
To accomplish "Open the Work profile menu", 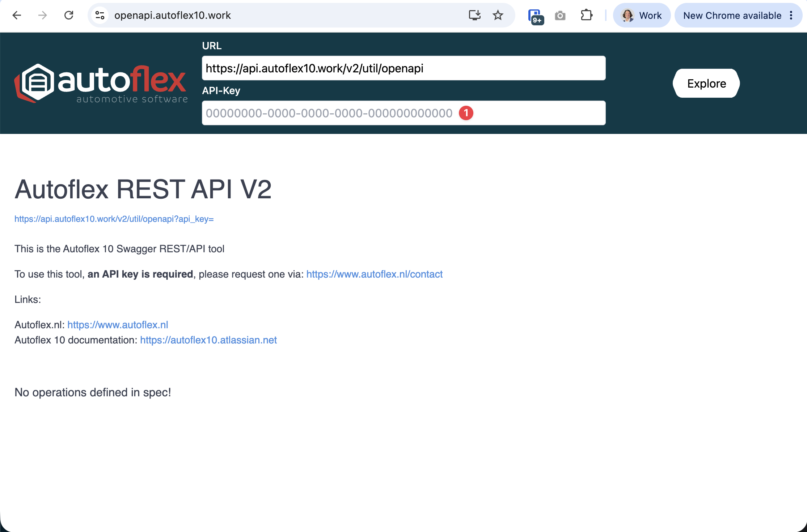I will (642, 15).
